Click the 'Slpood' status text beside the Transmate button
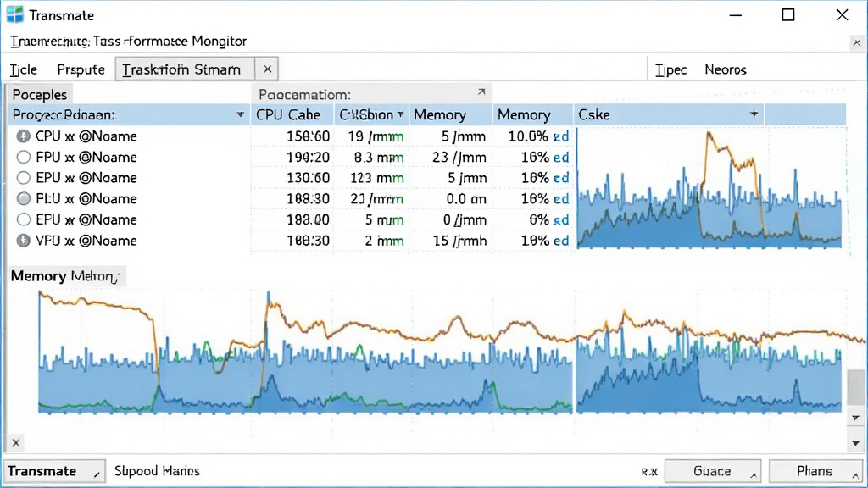Viewport: 868px width, 488px height. (136, 471)
